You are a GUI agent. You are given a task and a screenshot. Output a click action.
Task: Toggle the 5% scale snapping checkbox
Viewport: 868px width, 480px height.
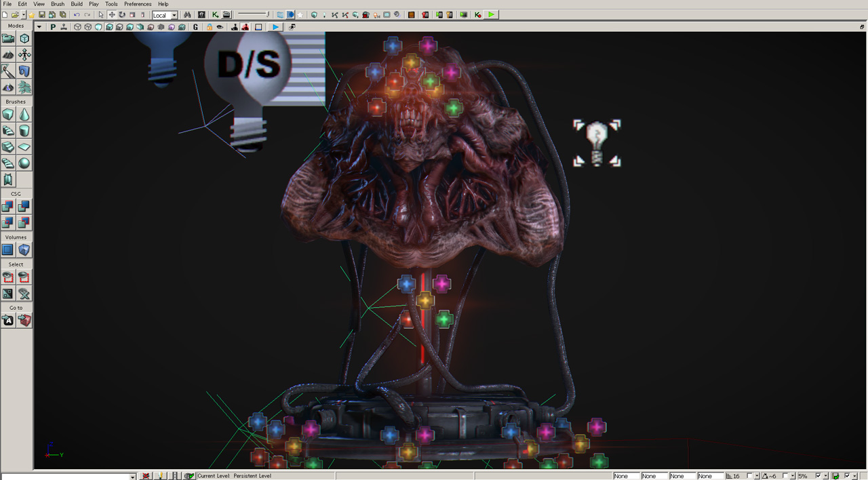pos(818,476)
